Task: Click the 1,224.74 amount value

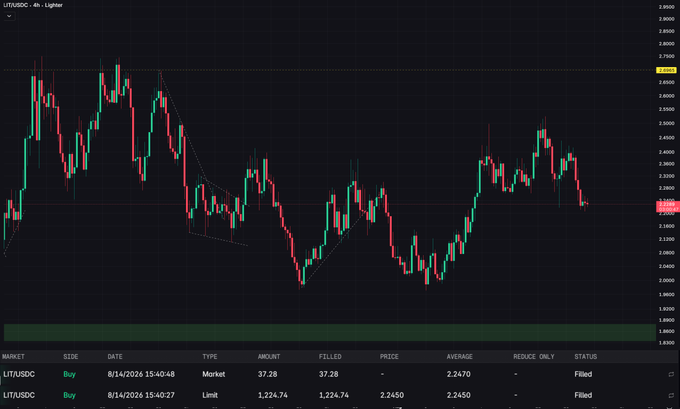Action: click(x=272, y=395)
